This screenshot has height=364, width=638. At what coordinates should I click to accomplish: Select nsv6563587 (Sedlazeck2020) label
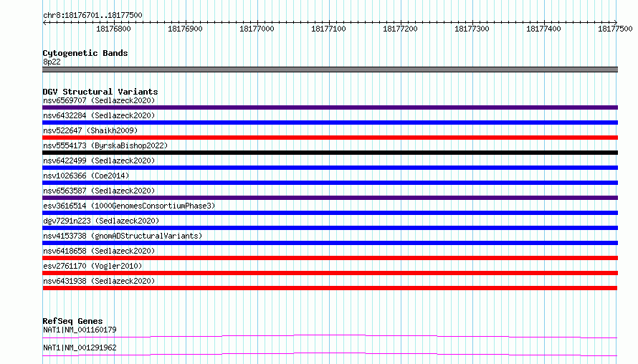(x=99, y=191)
